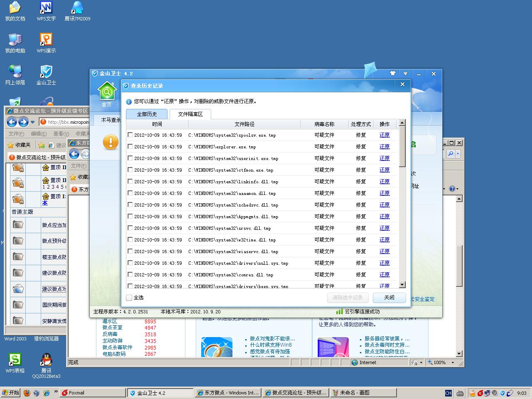Viewport: 532px width, 399px height.
Task: Open the 文件(F) menu in 微点交流论坛 browser
Action: pyautogui.click(x=16, y=133)
